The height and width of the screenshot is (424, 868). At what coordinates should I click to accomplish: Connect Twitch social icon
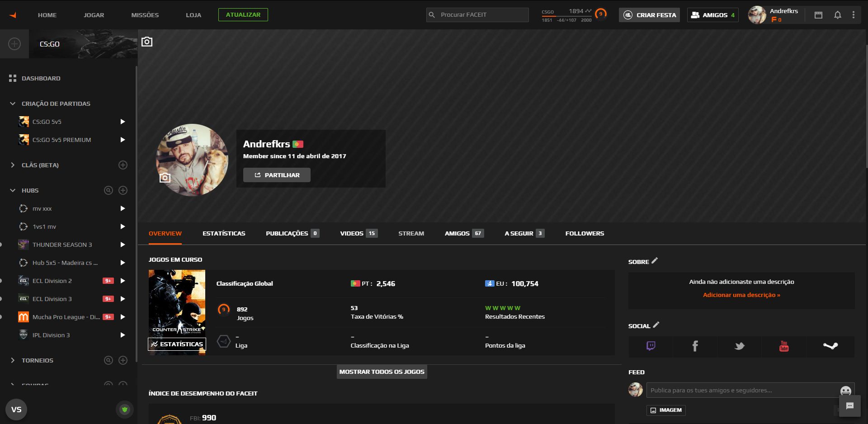click(x=651, y=346)
